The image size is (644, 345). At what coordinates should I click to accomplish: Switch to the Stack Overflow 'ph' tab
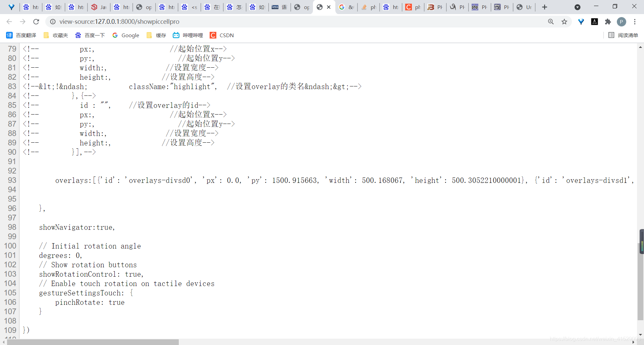pyautogui.click(x=369, y=7)
